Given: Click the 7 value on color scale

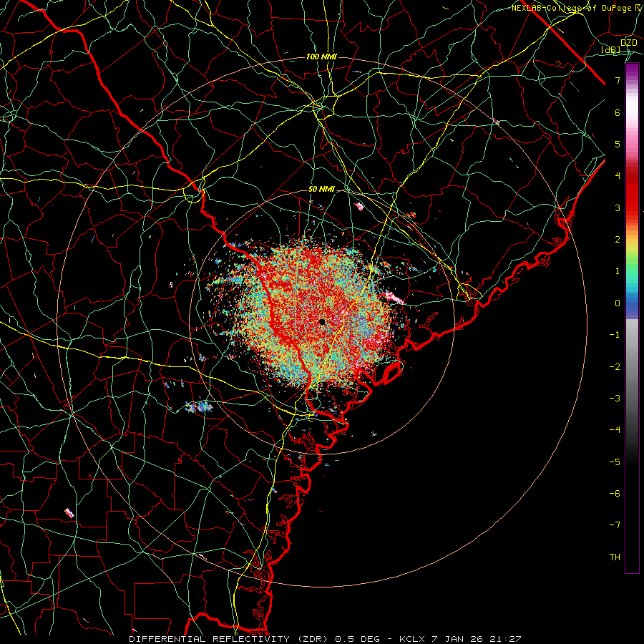Looking at the screenshot, I should tap(618, 80).
